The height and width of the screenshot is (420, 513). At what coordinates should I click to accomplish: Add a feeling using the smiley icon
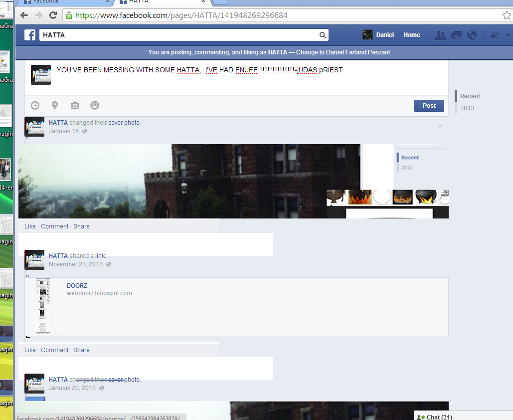(95, 105)
